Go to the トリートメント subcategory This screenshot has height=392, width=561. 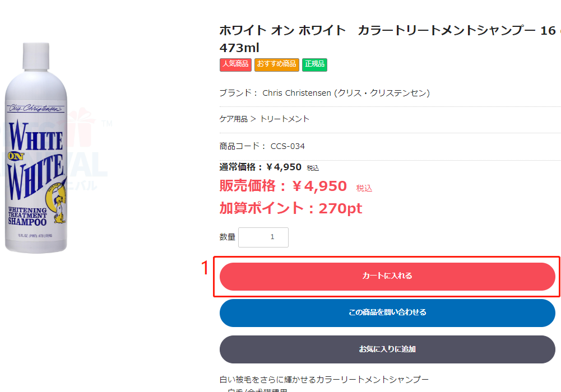point(285,119)
